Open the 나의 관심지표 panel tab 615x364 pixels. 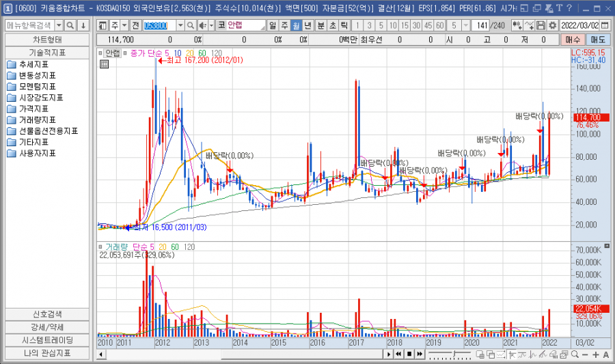pos(47,352)
